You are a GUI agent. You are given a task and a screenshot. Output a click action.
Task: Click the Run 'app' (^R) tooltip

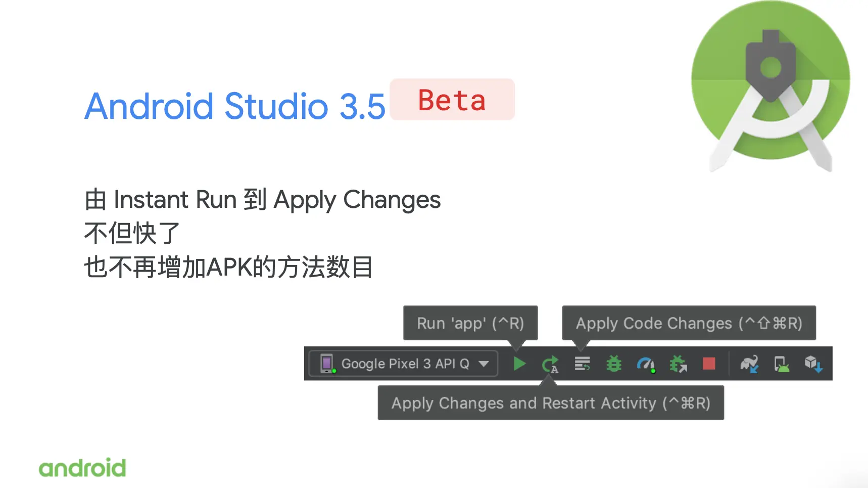pyautogui.click(x=470, y=323)
